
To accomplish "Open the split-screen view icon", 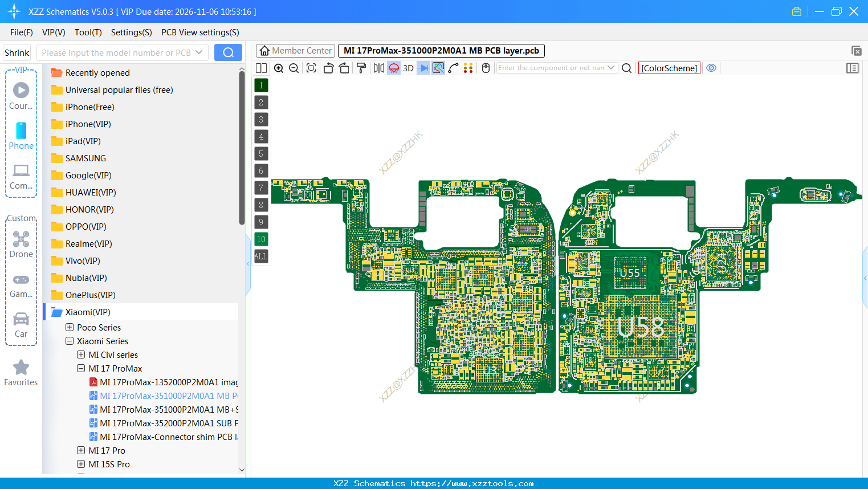I will [x=261, y=68].
